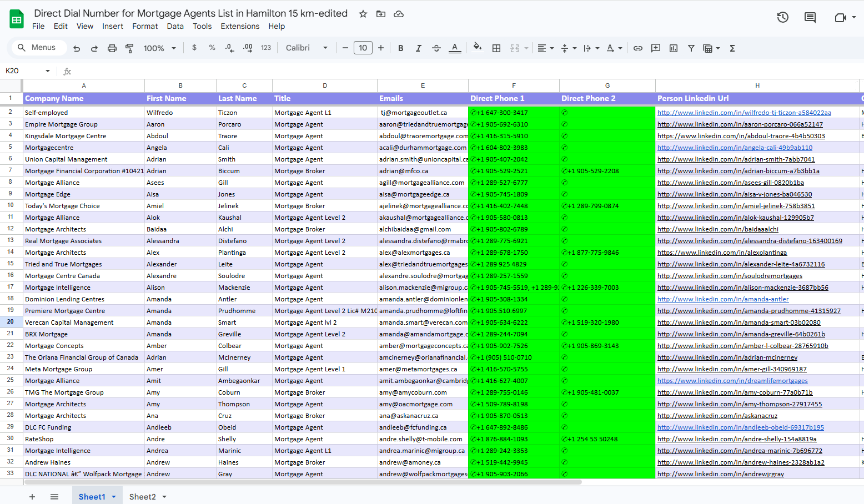The height and width of the screenshot is (504, 864).
Task: Click the formula bar input
Action: point(469,71)
